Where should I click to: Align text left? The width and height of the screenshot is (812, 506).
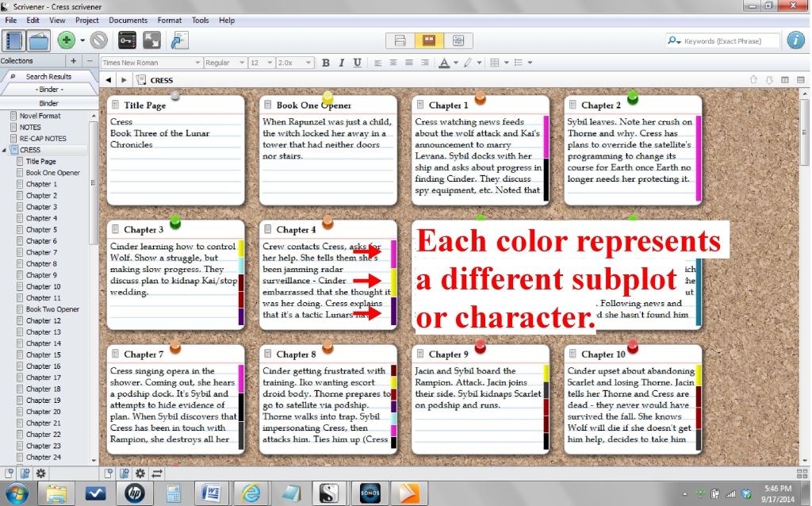click(377, 63)
